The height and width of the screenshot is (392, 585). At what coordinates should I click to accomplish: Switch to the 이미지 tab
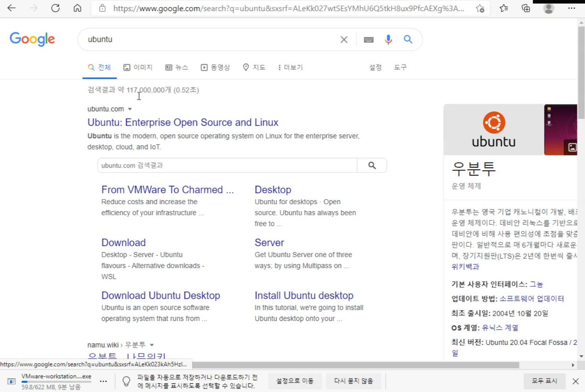click(138, 68)
